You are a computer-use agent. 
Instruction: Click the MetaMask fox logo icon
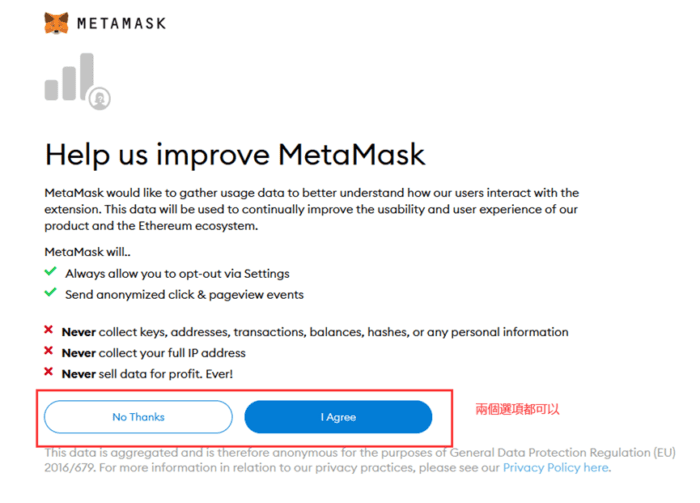(x=56, y=23)
